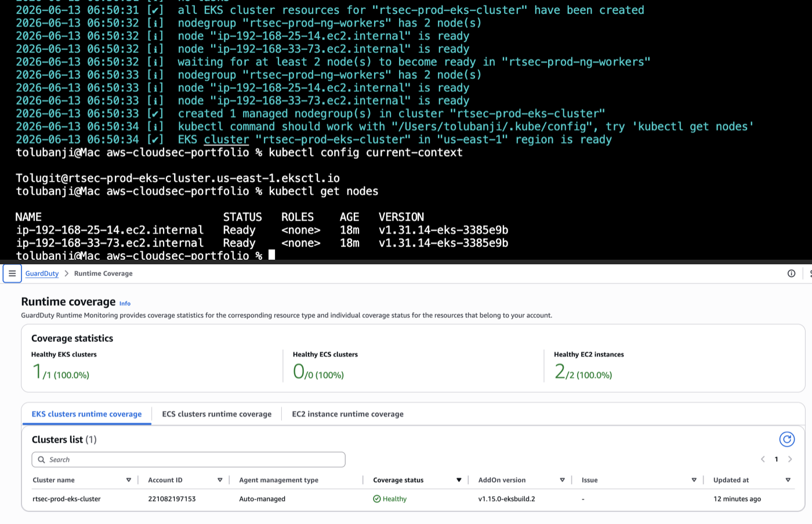812x524 pixels.
Task: Switch to EKS clusters runtime coverage tab
Action: 86,414
